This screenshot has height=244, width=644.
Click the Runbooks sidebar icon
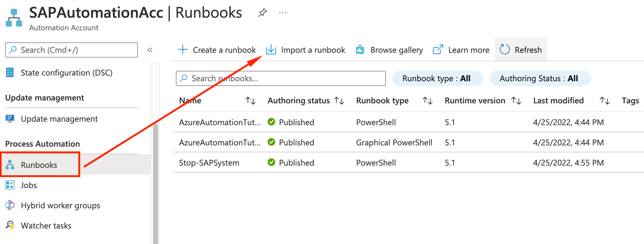click(x=10, y=165)
